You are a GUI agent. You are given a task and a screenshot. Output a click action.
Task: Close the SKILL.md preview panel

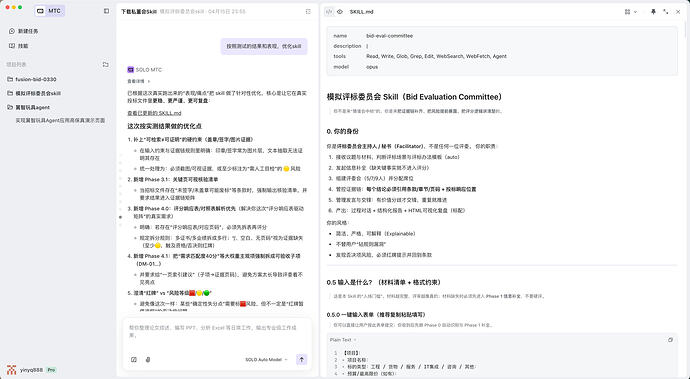678,12
